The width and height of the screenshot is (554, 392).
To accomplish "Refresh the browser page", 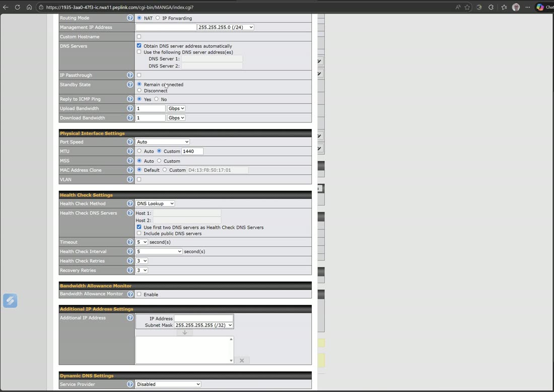I will coord(17,7).
